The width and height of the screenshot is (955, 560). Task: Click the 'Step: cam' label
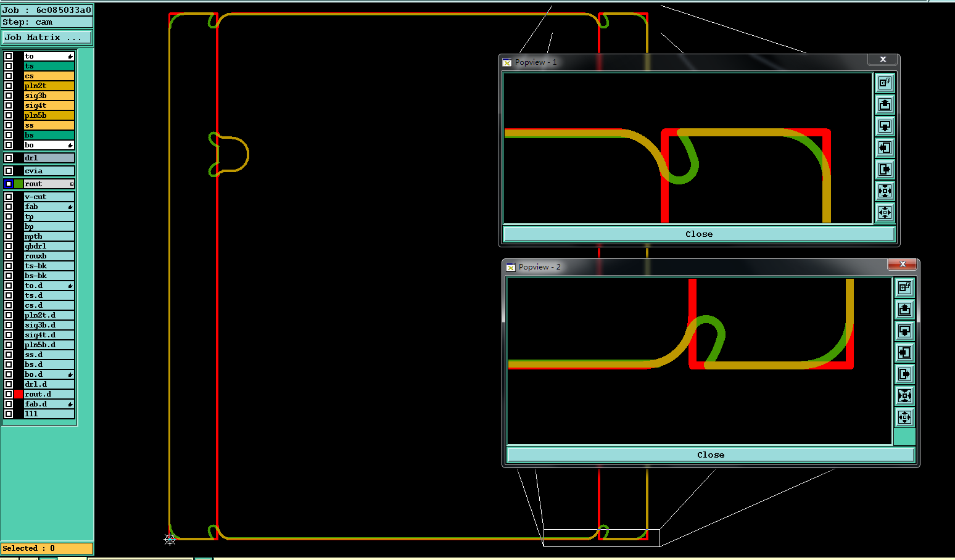tap(47, 22)
